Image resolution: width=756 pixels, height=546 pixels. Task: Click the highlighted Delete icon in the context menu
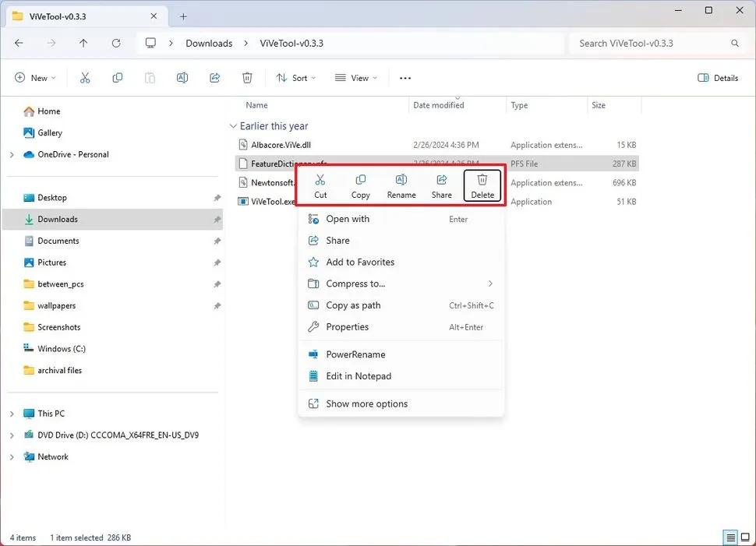click(482, 185)
